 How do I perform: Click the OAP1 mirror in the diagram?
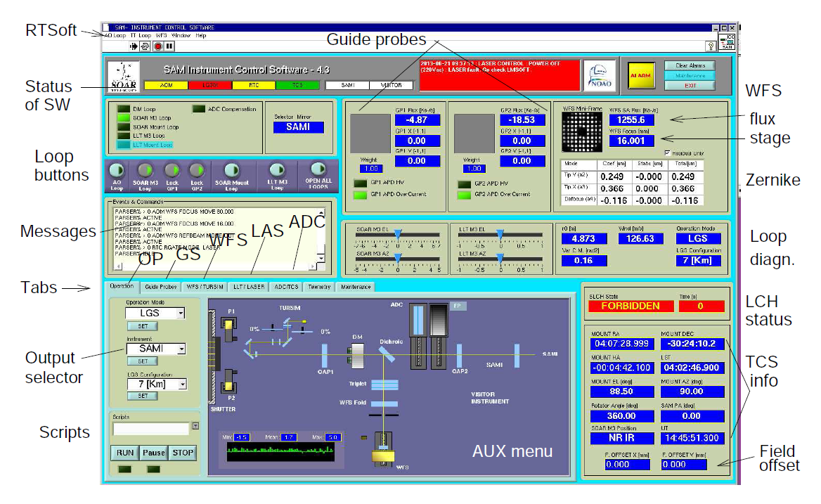tap(325, 356)
